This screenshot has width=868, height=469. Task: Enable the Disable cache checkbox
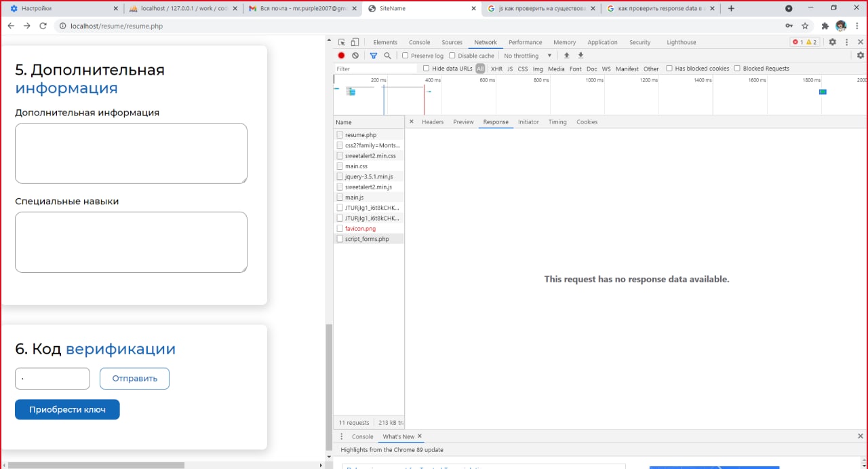(452, 56)
